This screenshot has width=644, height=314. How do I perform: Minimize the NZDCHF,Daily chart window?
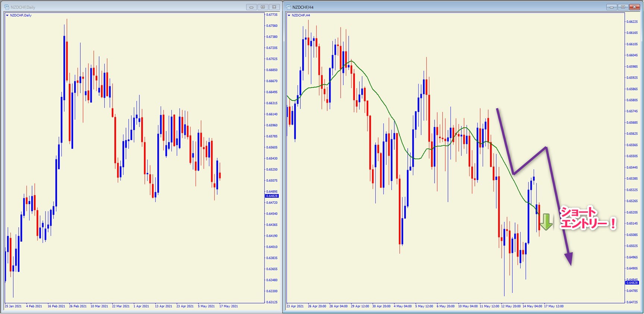(x=252, y=7)
